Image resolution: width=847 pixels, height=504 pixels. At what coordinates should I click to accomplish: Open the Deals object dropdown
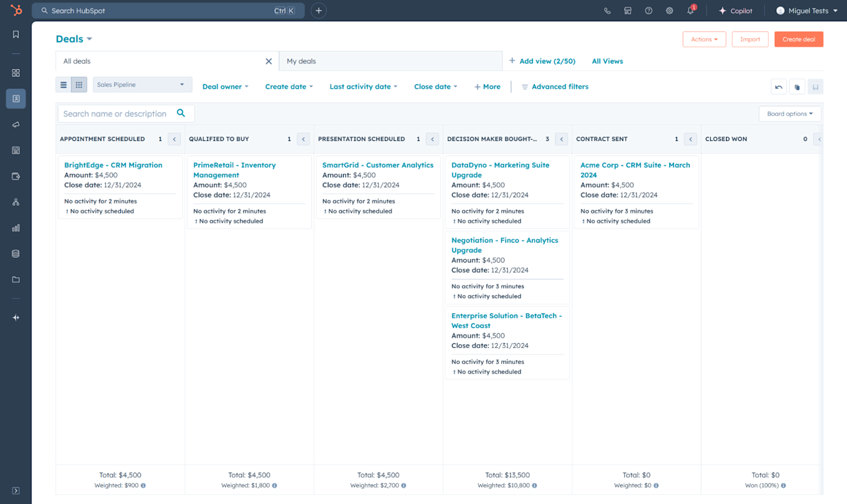click(74, 39)
